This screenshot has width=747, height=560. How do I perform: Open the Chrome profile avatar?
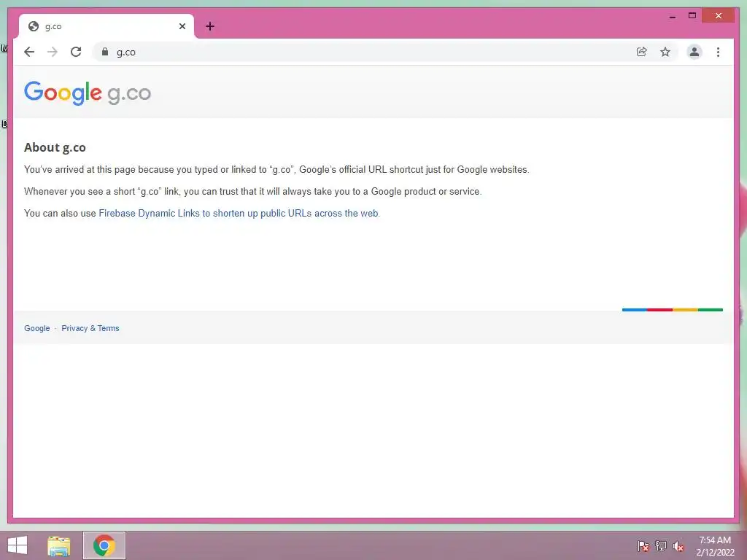coord(694,52)
